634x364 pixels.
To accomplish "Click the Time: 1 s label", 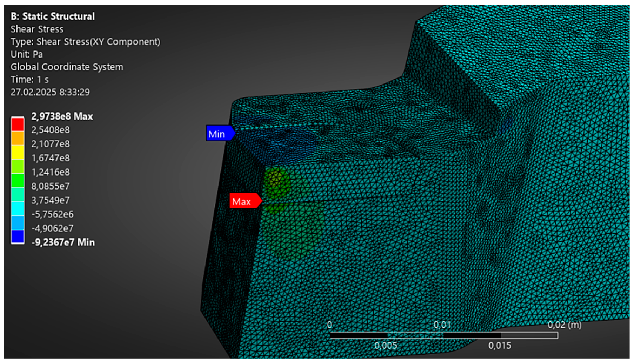I will tap(29, 79).
